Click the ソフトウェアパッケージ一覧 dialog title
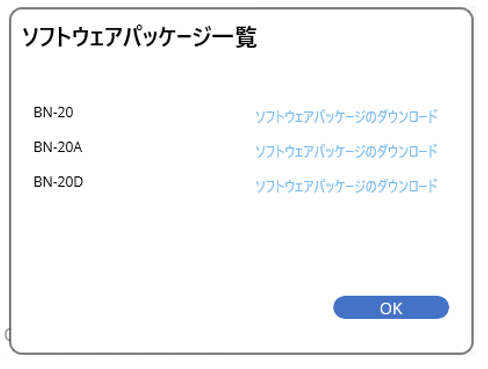 click(140, 36)
